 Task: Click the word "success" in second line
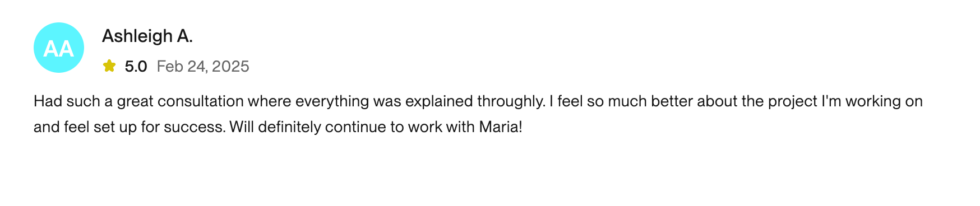(x=194, y=127)
